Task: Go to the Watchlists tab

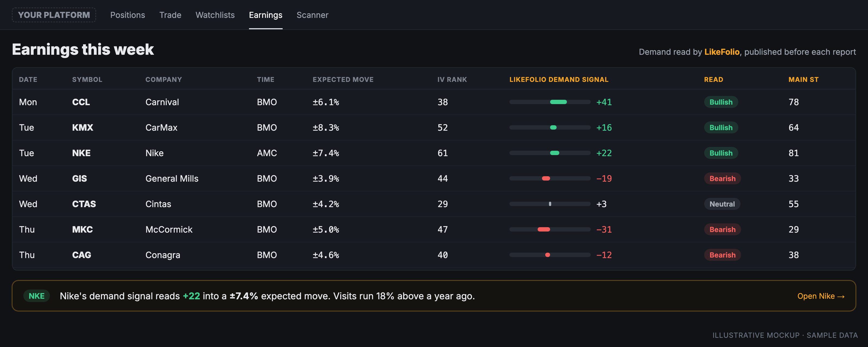Action: coord(215,15)
